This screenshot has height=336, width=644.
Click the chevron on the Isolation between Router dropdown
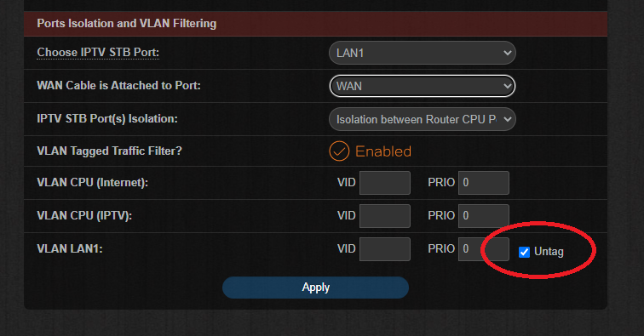(507, 119)
